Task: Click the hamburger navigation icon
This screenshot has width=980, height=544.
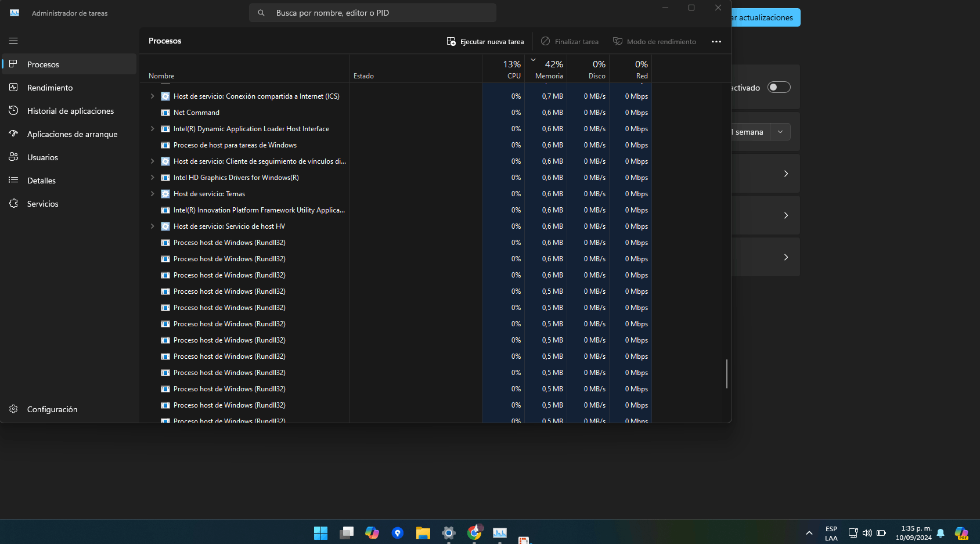Action: tap(13, 41)
